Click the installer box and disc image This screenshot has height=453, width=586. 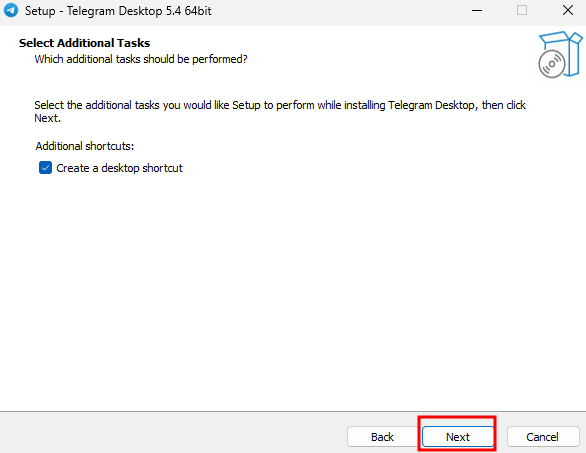coord(560,55)
